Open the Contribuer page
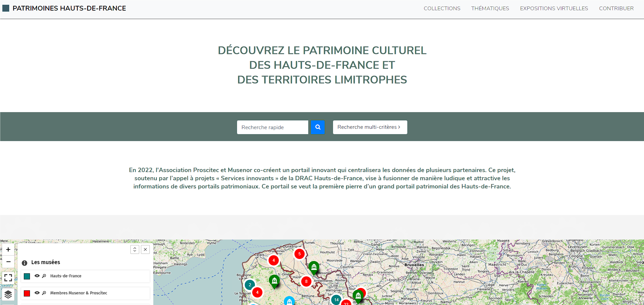The height and width of the screenshot is (305, 644). pyautogui.click(x=616, y=9)
